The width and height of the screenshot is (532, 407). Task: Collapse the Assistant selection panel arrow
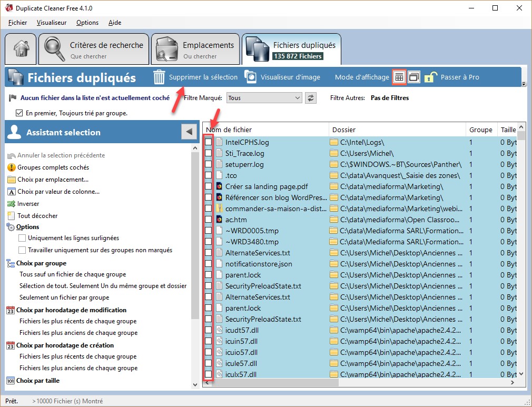[189, 132]
